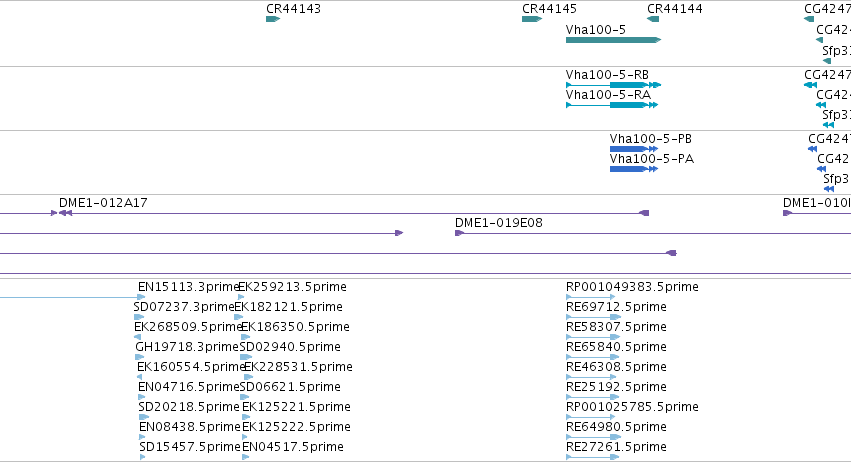Click SD07237.3prime EST label
This screenshot has height=462, width=851.
(184, 307)
